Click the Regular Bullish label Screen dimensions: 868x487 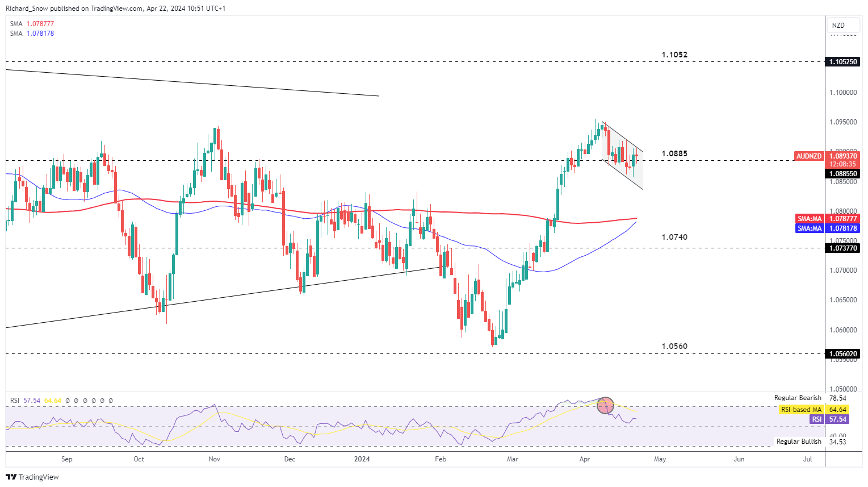coord(799,442)
